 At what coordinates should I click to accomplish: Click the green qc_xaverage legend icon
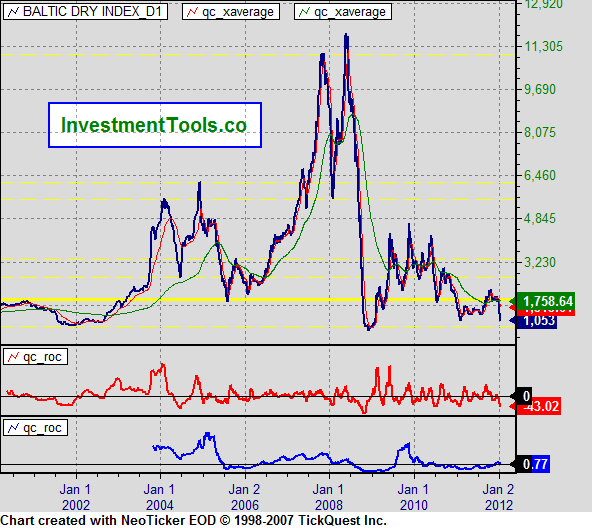point(304,12)
